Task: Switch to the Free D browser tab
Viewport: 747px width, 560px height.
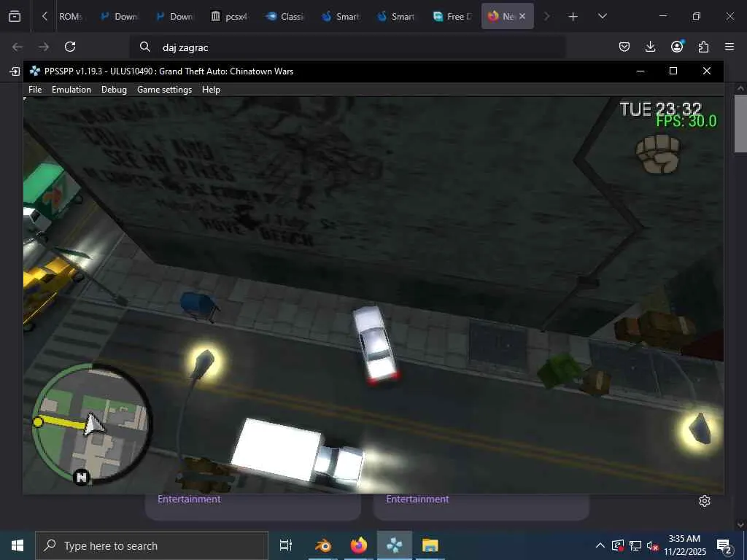Action: tap(451, 16)
